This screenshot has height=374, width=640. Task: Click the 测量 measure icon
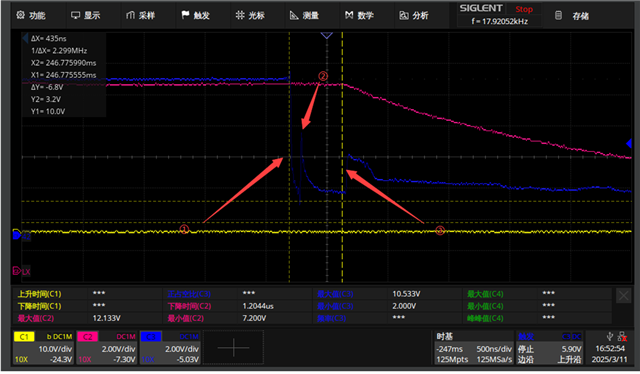point(294,15)
